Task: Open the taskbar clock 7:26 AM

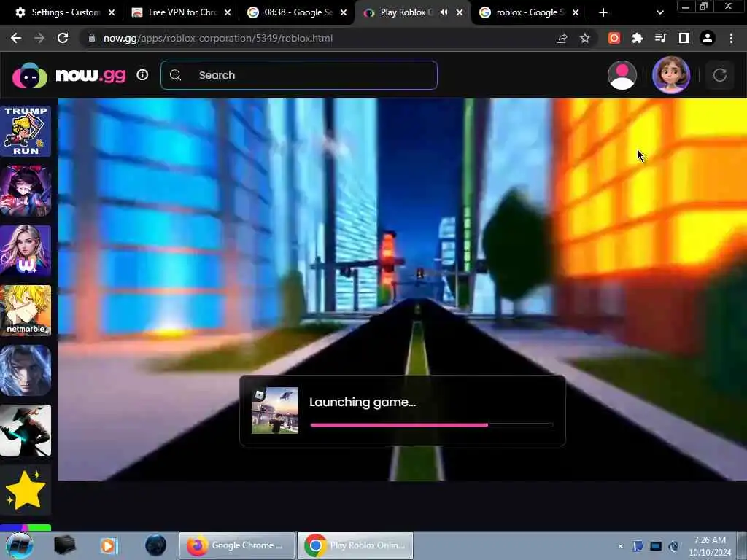Action: (710, 546)
